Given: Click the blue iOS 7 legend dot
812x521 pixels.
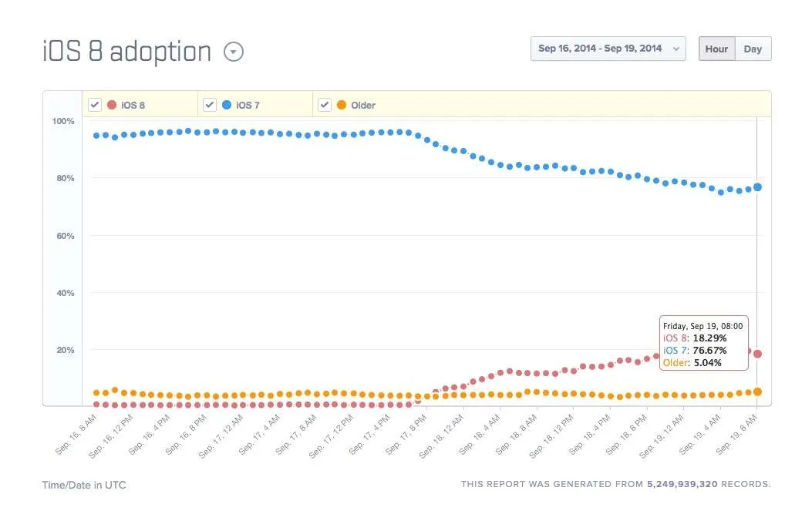Looking at the screenshot, I should coord(226,105).
